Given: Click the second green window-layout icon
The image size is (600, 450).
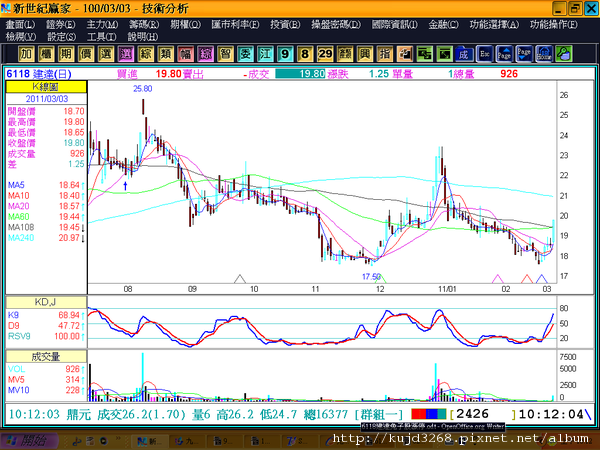Looking at the screenshot, I should pyautogui.click(x=444, y=54).
